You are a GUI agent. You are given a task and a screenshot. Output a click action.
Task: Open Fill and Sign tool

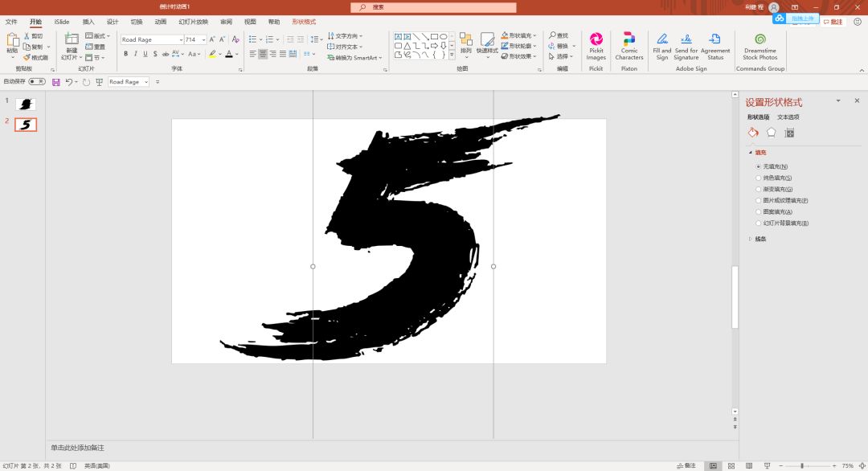tap(661, 47)
